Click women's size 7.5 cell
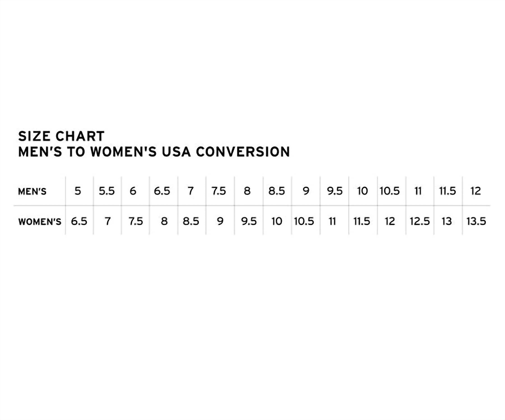 [x=136, y=221]
